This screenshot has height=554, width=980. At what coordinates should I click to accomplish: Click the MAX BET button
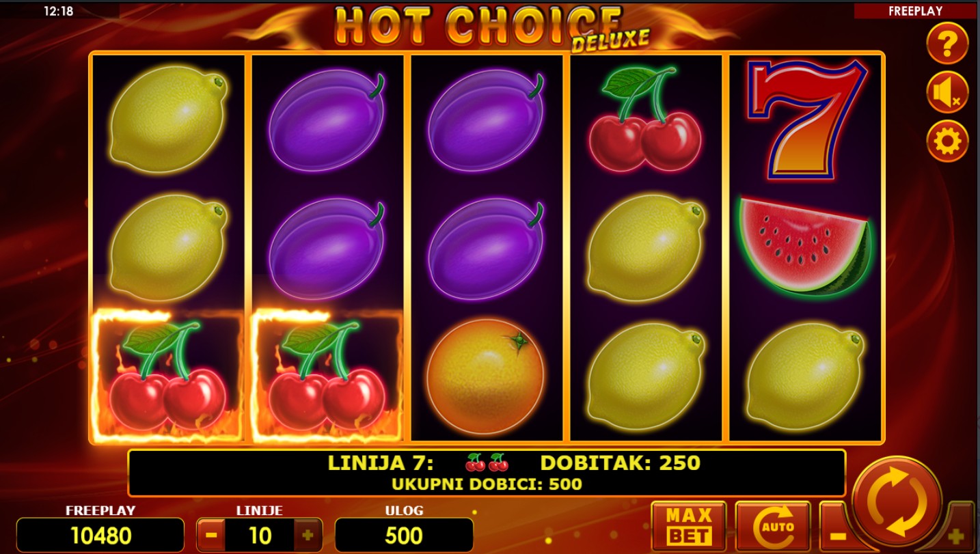coord(689,527)
